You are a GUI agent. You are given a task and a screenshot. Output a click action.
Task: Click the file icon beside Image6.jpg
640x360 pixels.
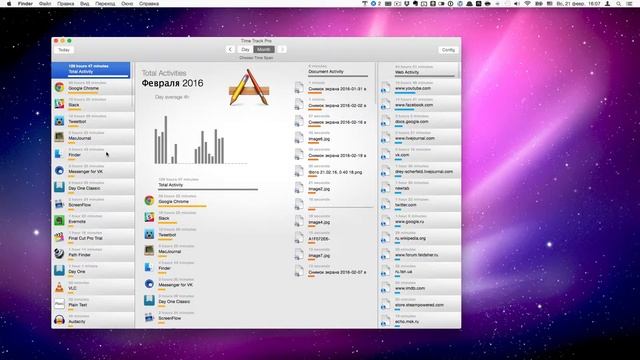click(300, 138)
